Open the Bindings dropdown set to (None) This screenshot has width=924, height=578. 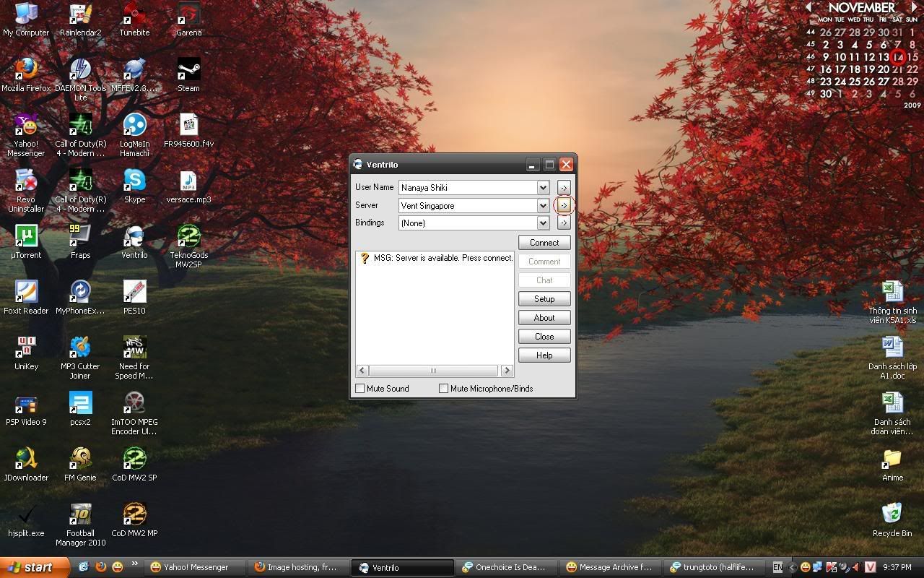[x=543, y=223]
